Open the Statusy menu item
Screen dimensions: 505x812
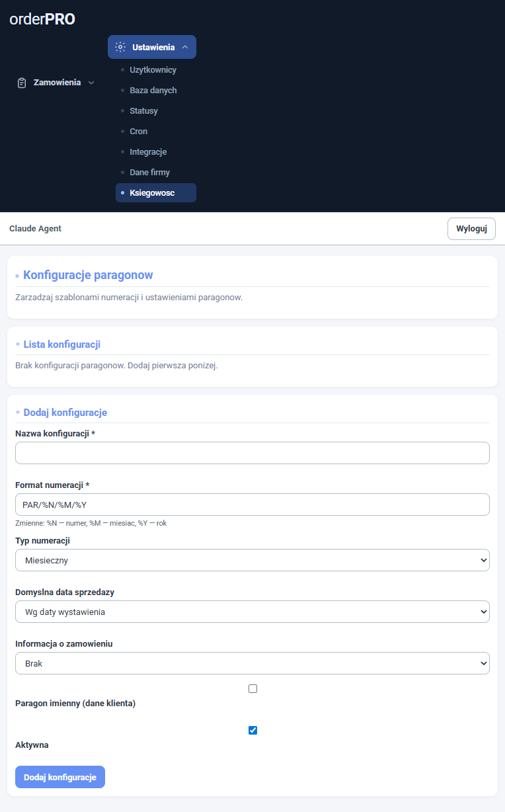143,111
